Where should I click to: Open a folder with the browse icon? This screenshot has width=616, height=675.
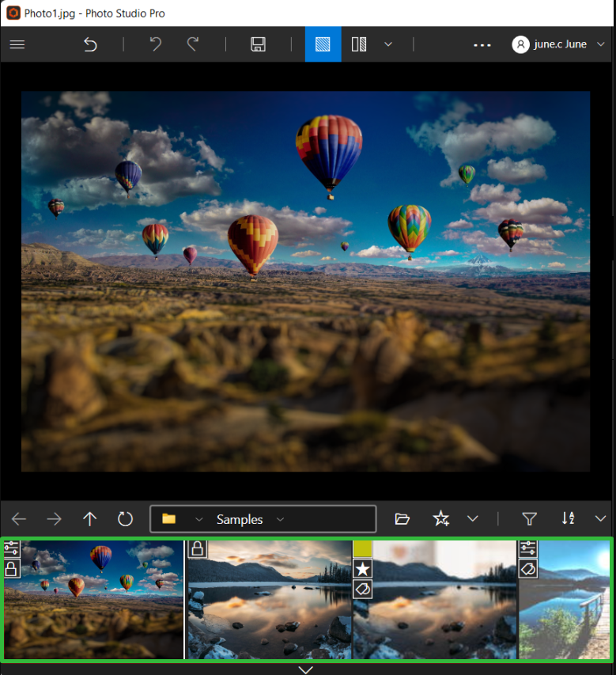[x=402, y=519]
